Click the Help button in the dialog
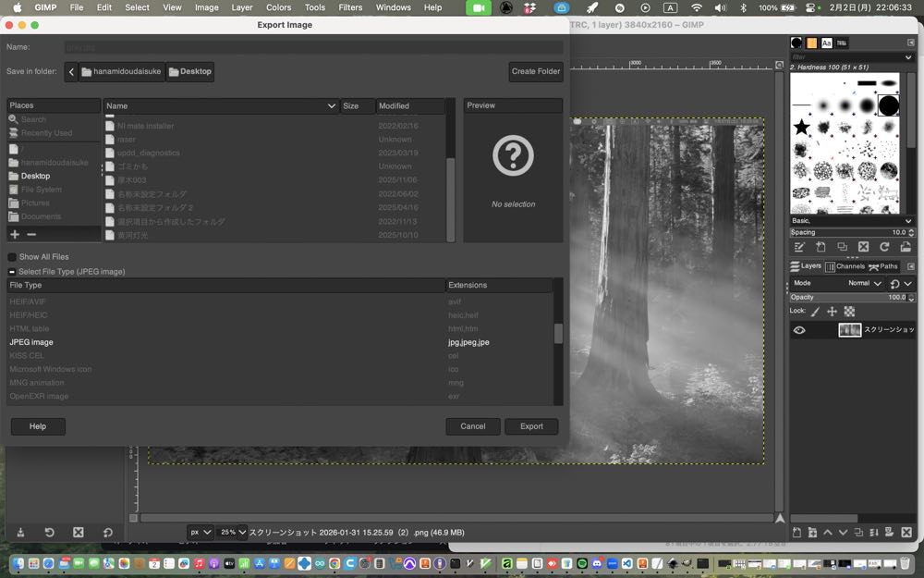924x578 pixels. (38, 426)
